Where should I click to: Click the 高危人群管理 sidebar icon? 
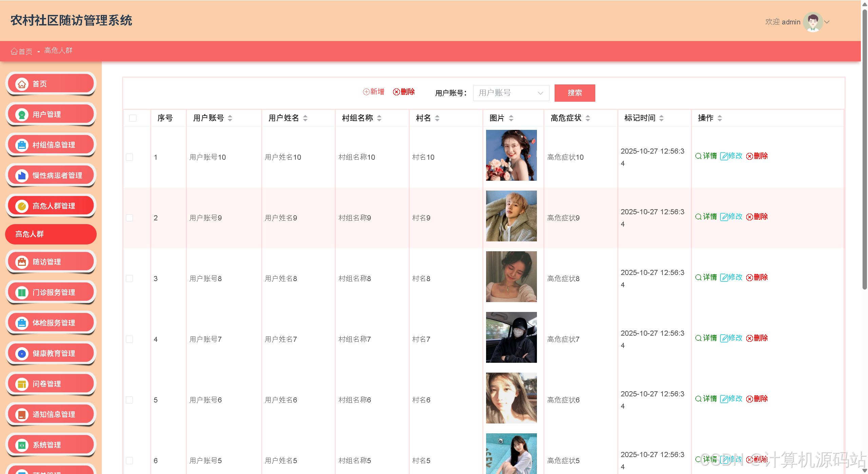pos(22,206)
